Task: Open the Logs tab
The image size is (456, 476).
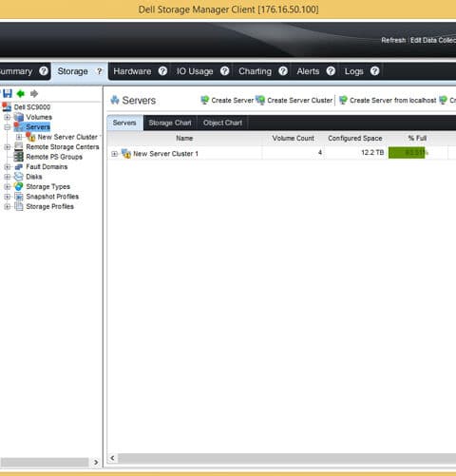Action: coord(353,71)
